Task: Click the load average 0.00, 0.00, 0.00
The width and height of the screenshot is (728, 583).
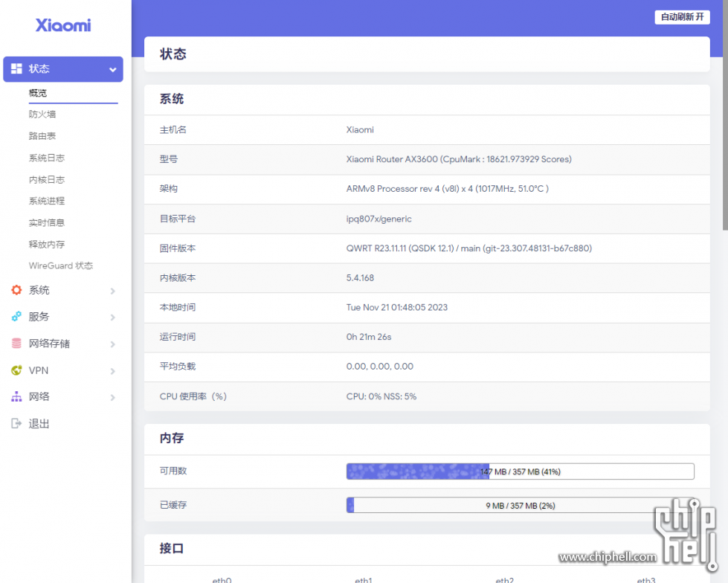Action: [x=380, y=367]
